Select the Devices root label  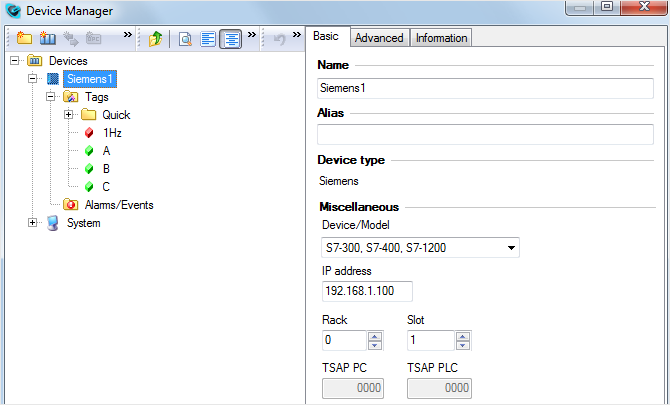point(68,61)
